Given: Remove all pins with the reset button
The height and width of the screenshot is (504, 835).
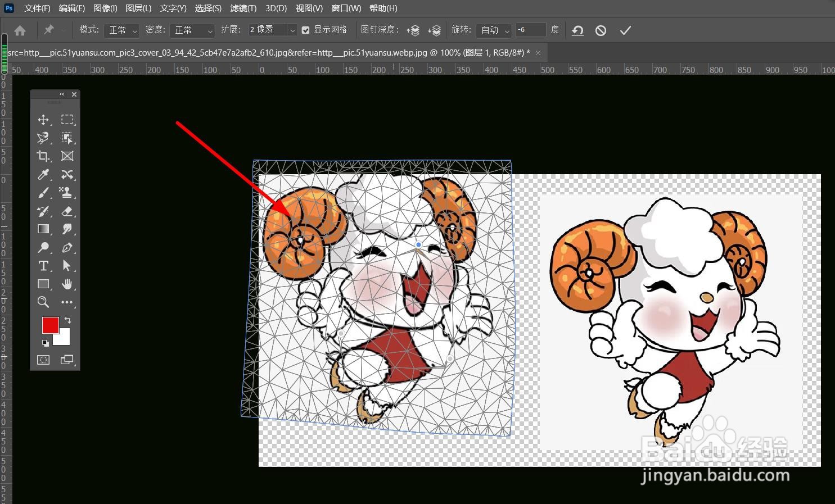Looking at the screenshot, I should [x=577, y=30].
